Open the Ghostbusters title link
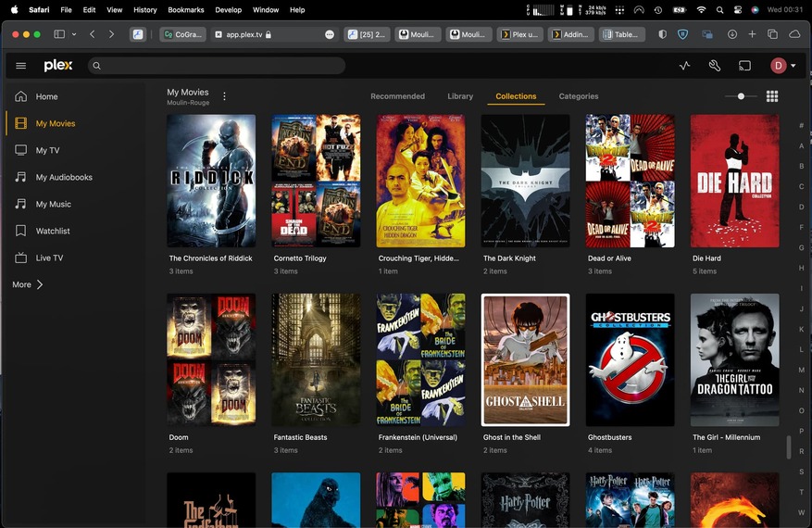 tap(609, 437)
